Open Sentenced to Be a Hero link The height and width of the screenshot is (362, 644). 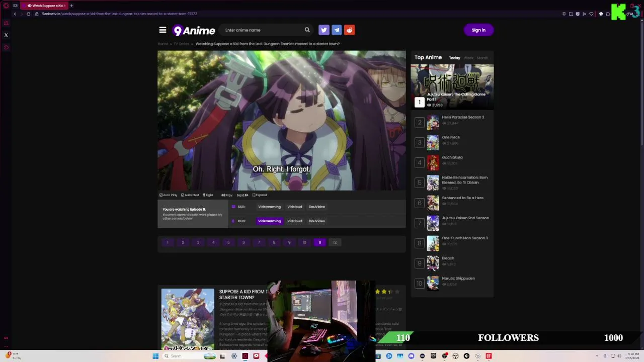click(462, 198)
